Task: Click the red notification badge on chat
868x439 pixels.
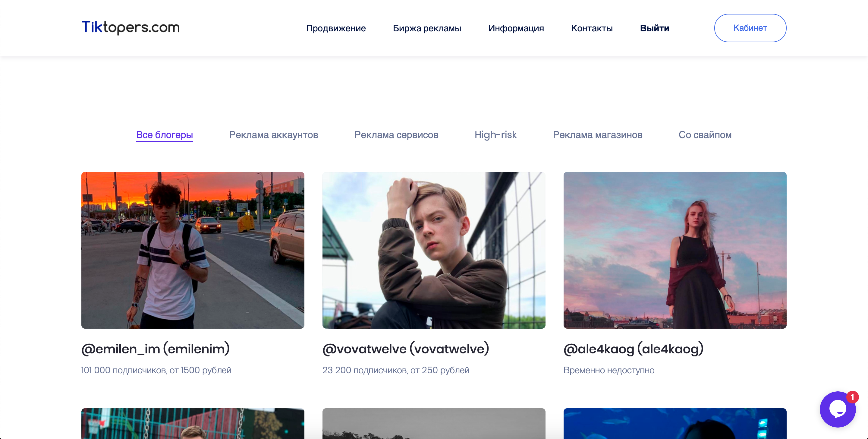Action: point(852,397)
